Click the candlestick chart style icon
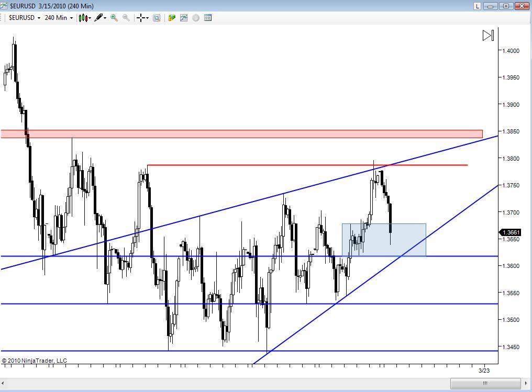The height and width of the screenshot is (392, 532). (x=83, y=18)
